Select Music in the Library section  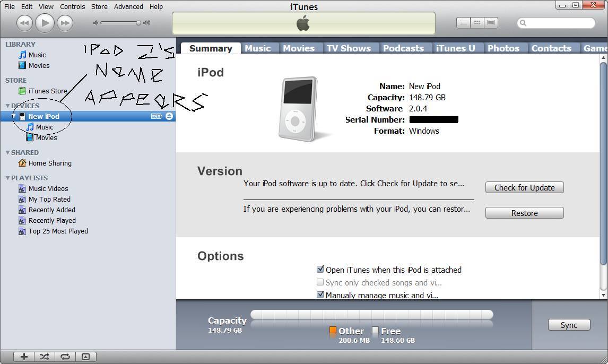[x=32, y=55]
